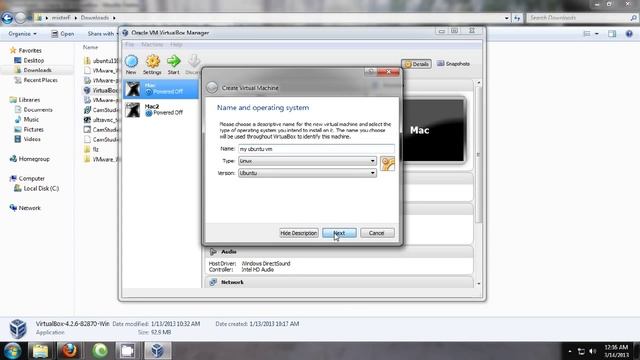Click the New virtual machine icon

click(131, 62)
